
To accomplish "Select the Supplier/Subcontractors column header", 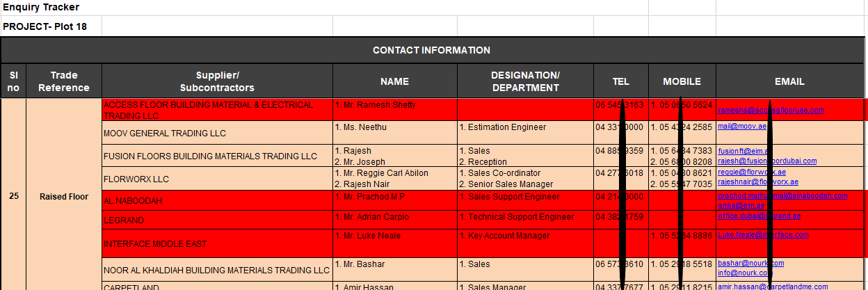I will coord(217,81).
